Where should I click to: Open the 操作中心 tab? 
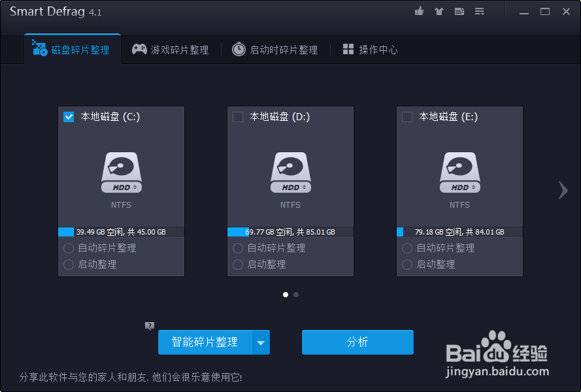point(370,49)
